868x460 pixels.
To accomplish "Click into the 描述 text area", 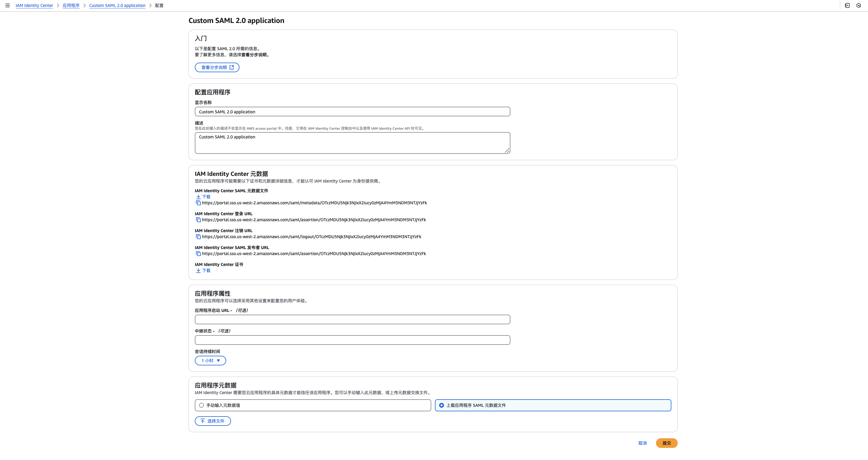I will (352, 143).
